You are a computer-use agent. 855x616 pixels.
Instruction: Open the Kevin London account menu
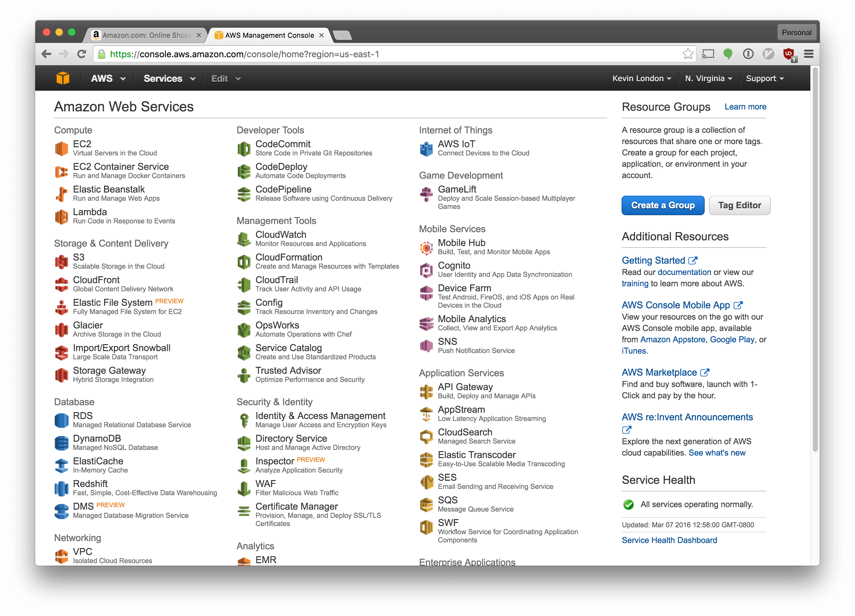click(x=642, y=78)
